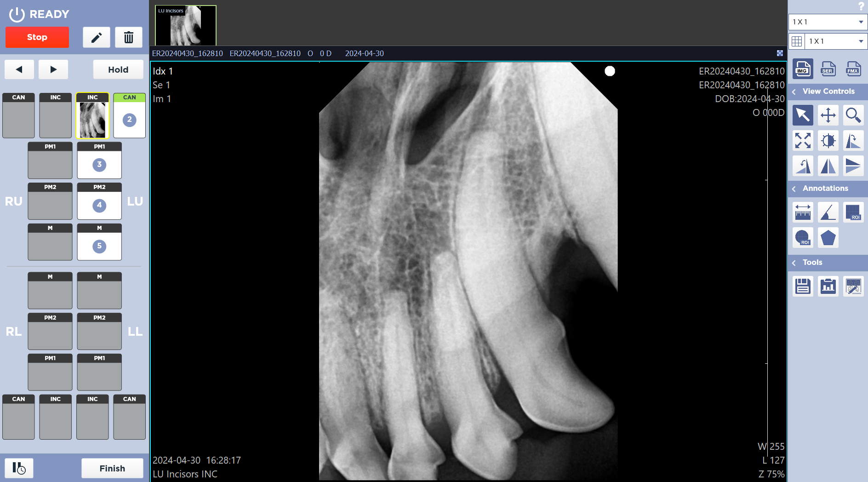Open the brightness/contrast adjustment tool
This screenshot has height=482, width=868.
tap(828, 141)
